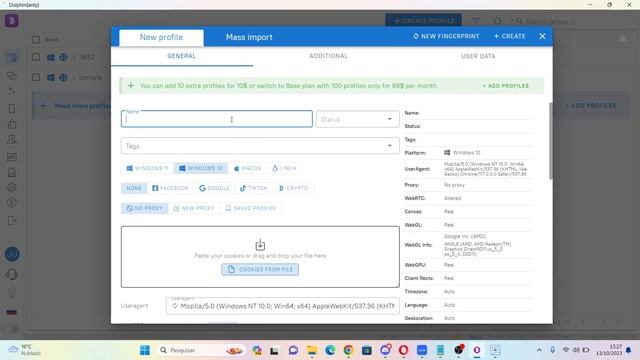The width and height of the screenshot is (640, 360).
Task: Select Google profile type
Action: click(x=214, y=188)
